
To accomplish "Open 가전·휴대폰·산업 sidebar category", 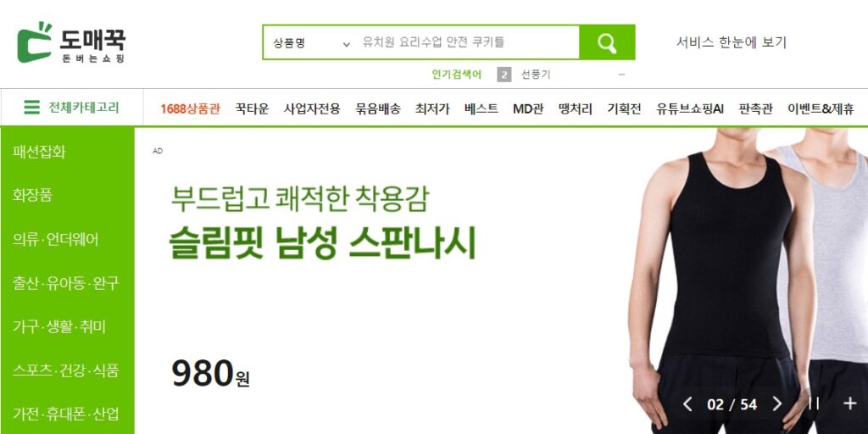I will tap(66, 414).
